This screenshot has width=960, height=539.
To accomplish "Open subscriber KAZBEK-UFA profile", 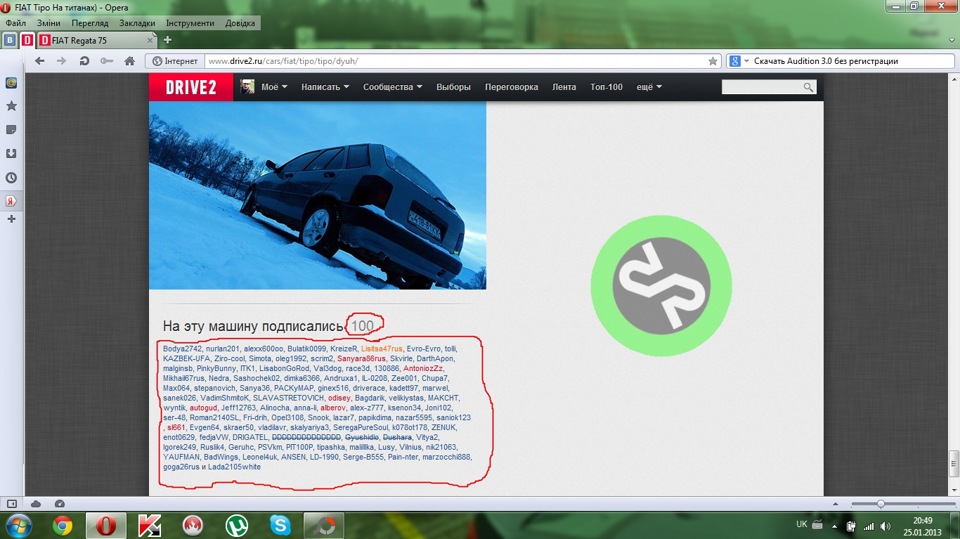I will tap(186, 358).
